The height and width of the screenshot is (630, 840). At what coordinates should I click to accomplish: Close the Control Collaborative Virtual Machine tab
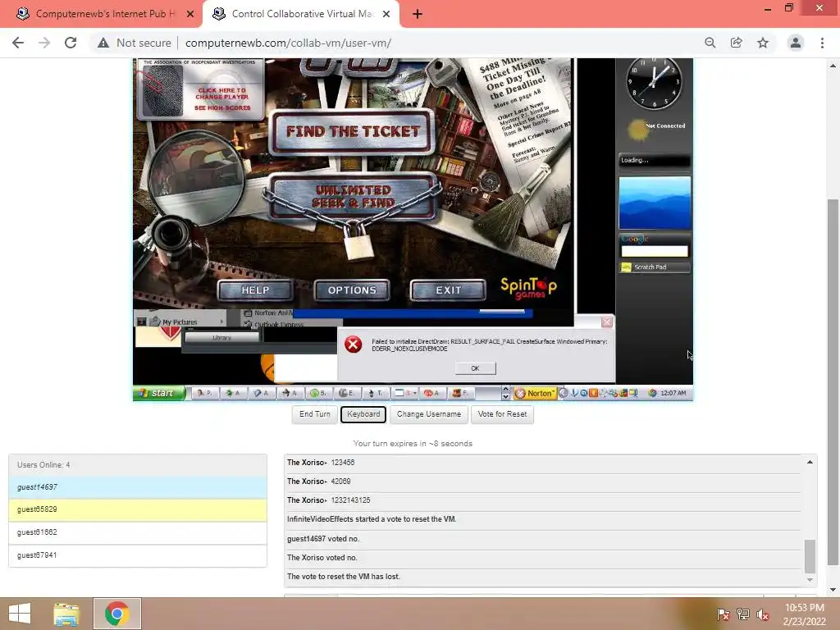pos(386,14)
